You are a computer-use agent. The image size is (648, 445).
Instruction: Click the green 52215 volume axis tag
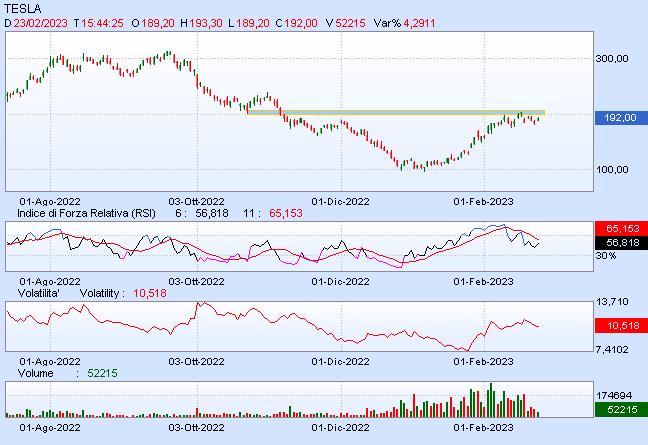coord(621,409)
